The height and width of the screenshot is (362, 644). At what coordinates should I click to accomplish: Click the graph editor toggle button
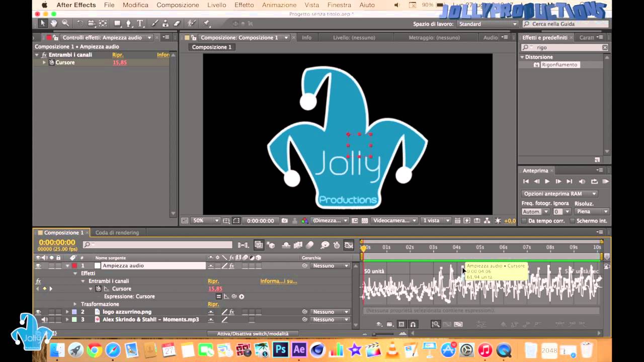[x=349, y=245]
